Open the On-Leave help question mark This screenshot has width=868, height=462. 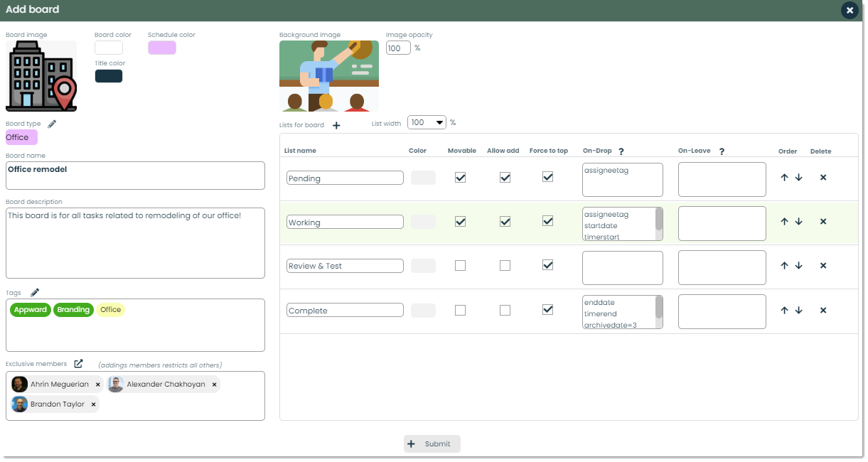coord(722,150)
